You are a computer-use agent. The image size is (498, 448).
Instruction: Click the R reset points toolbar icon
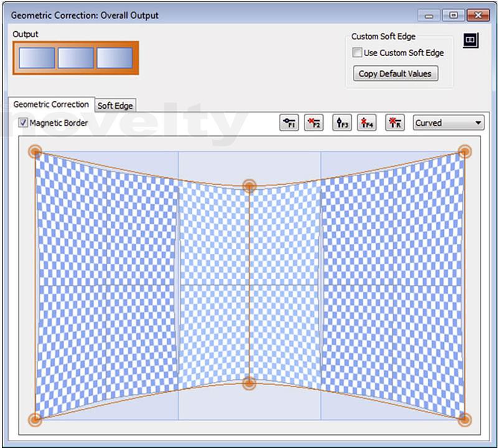tap(395, 123)
